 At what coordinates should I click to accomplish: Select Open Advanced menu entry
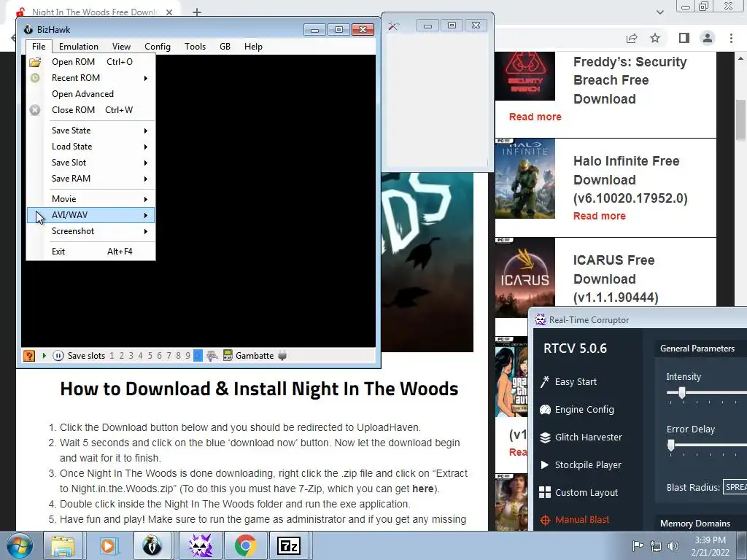click(x=90, y=94)
